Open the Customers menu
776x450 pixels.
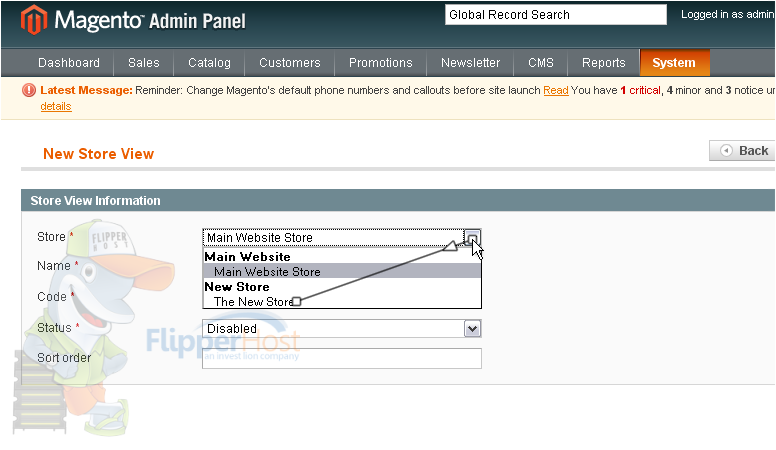point(290,63)
